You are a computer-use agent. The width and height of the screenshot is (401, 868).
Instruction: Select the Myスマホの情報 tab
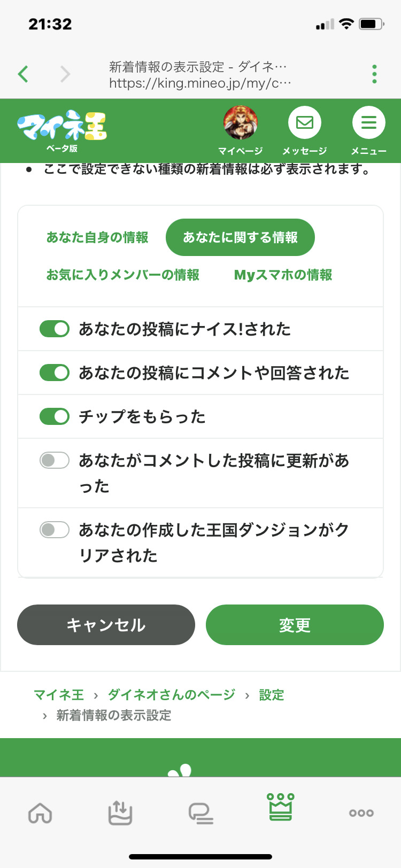tap(283, 275)
